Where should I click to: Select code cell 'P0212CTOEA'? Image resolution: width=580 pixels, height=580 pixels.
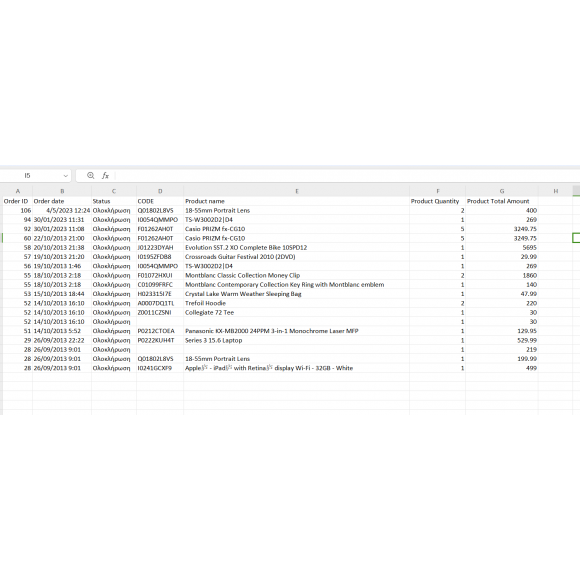pyautogui.click(x=160, y=331)
